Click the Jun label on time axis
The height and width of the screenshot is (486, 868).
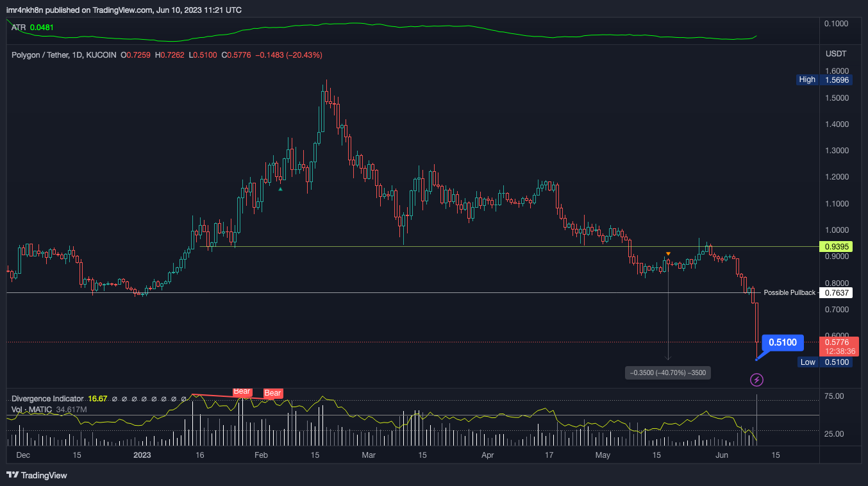722,455
